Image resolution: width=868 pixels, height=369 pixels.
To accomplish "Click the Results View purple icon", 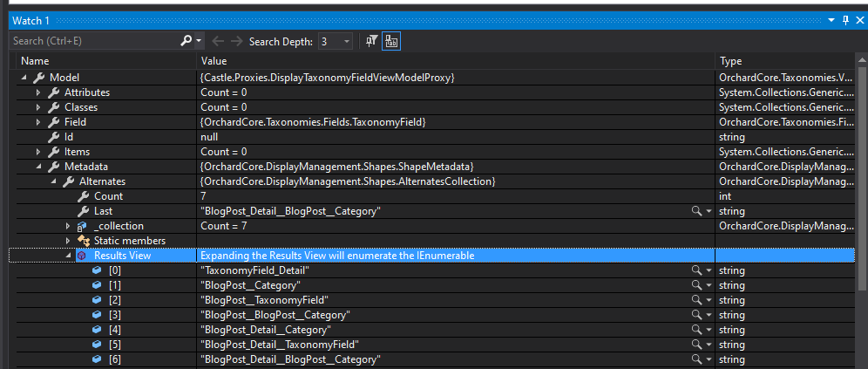I will 81,256.
